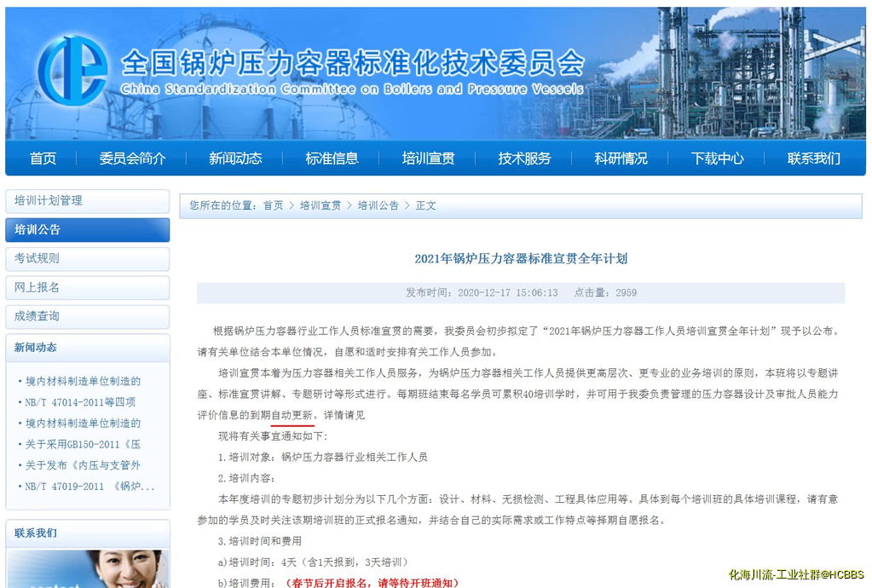Click the sidebar 新闻动态 section header
The width and height of the screenshot is (872, 588).
pyautogui.click(x=36, y=348)
